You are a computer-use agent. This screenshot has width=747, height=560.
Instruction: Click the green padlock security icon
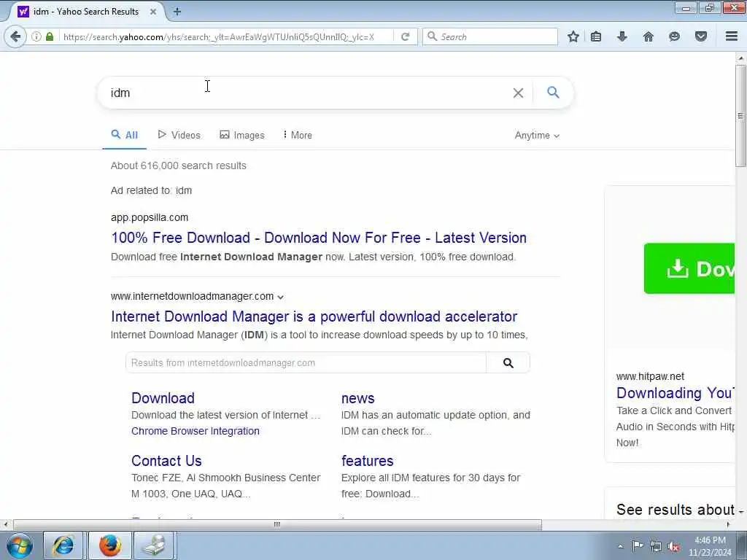tap(50, 36)
